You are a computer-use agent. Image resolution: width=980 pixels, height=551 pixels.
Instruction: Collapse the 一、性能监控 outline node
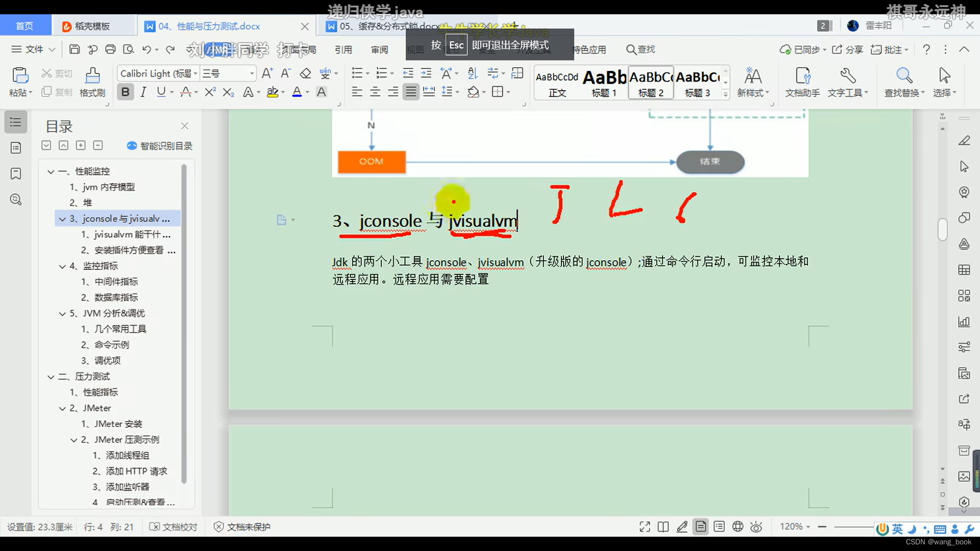tap(51, 171)
